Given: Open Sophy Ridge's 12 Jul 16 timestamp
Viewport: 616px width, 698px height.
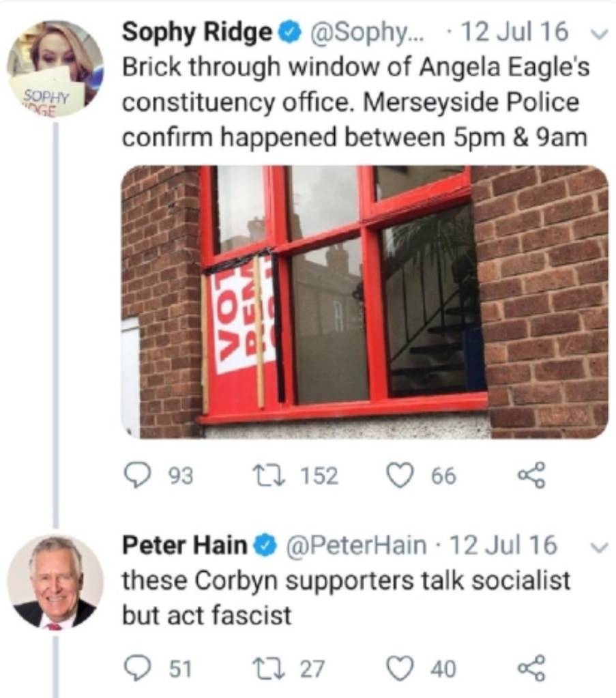Looking at the screenshot, I should (x=514, y=31).
